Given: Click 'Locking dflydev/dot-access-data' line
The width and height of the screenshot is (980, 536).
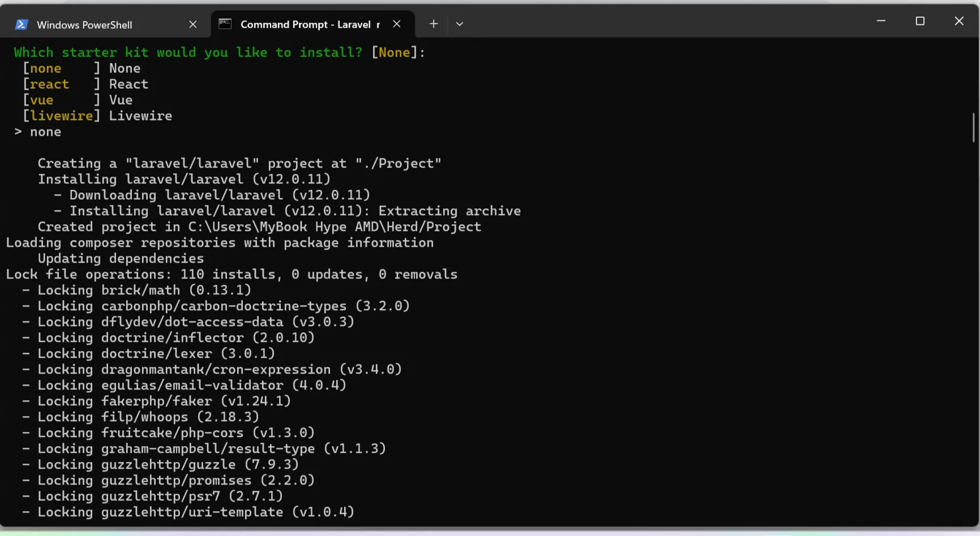Looking at the screenshot, I should [x=188, y=322].
